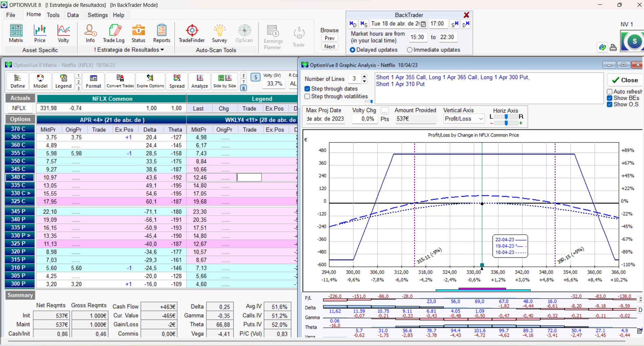The height and width of the screenshot is (346, 644).
Task: Click the Browse Next button
Action: [330, 46]
